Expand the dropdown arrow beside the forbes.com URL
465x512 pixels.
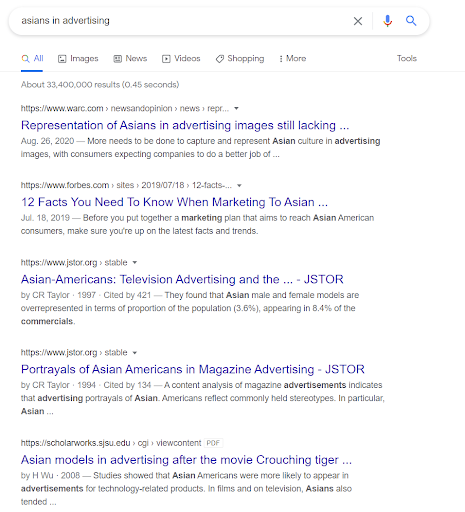click(x=239, y=185)
